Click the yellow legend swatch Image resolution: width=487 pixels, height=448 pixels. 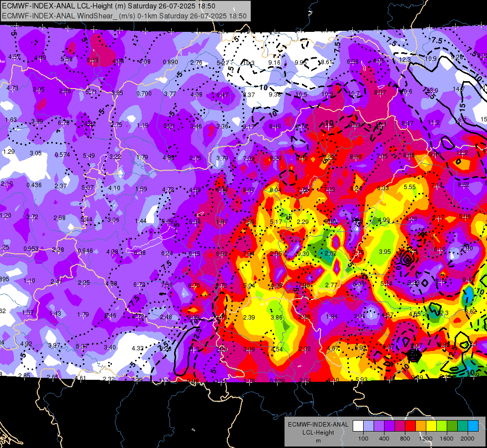click(x=431, y=426)
